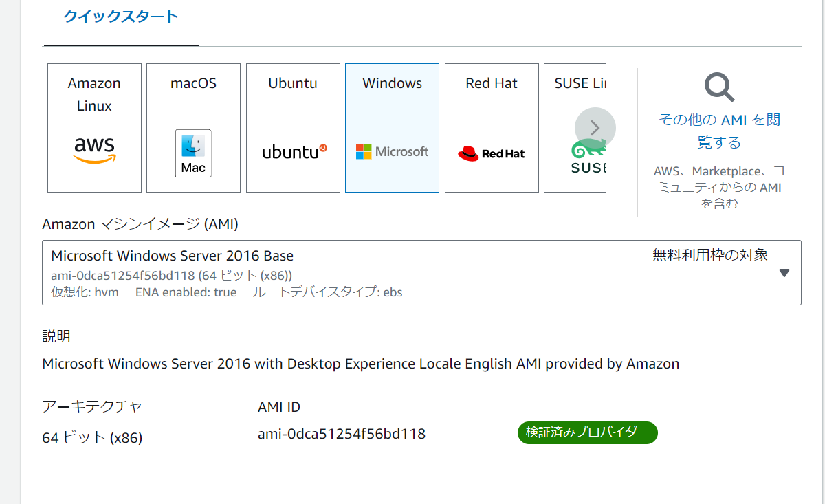This screenshot has width=825, height=504.
Task: Pick the Ubuntu AMI tile
Action: 293,128
